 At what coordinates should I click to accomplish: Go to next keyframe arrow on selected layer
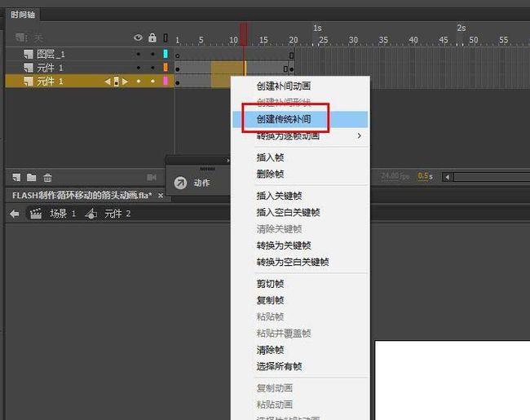(125, 82)
